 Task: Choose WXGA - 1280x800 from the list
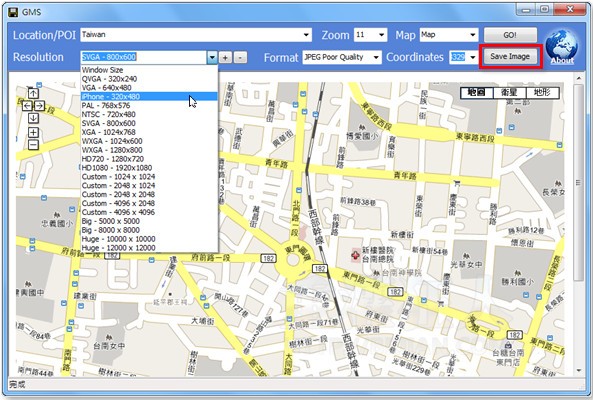pos(149,150)
